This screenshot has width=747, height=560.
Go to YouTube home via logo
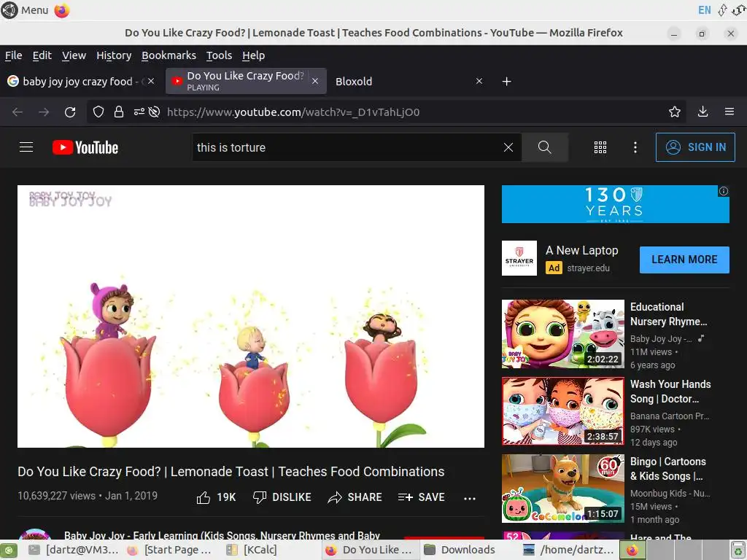[85, 147]
